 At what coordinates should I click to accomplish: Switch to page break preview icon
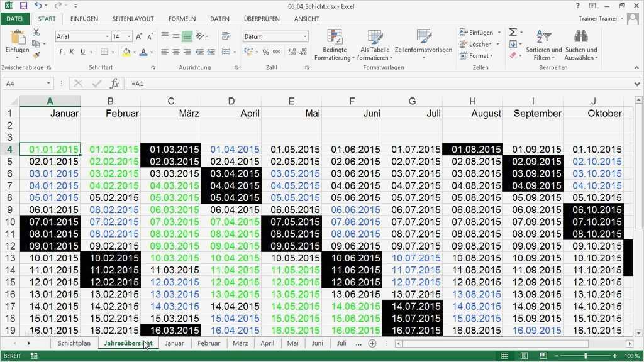(x=543, y=356)
